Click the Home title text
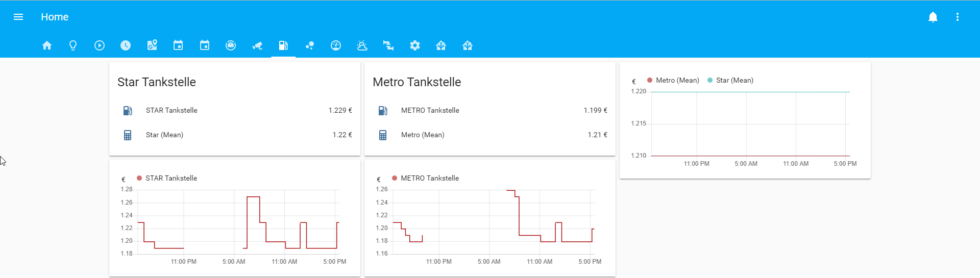Screen dimensions: 980x278 [55, 17]
